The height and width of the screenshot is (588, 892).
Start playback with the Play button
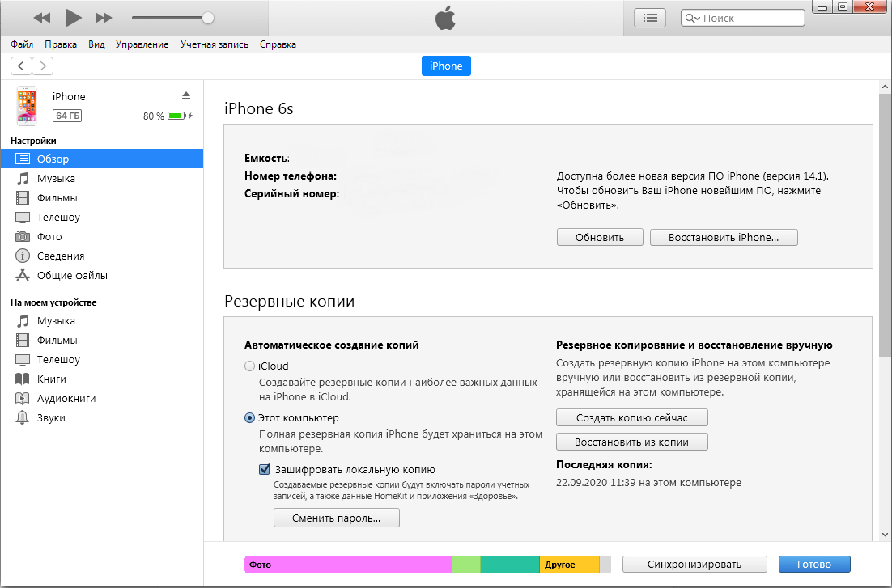click(x=74, y=18)
